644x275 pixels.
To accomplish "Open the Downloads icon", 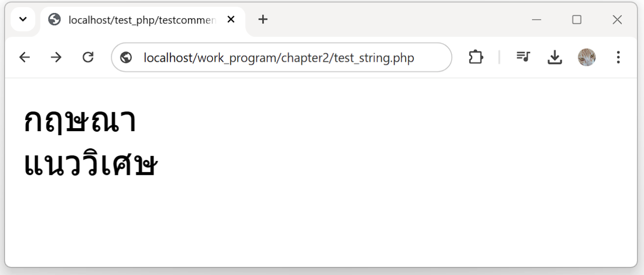I will [x=554, y=57].
